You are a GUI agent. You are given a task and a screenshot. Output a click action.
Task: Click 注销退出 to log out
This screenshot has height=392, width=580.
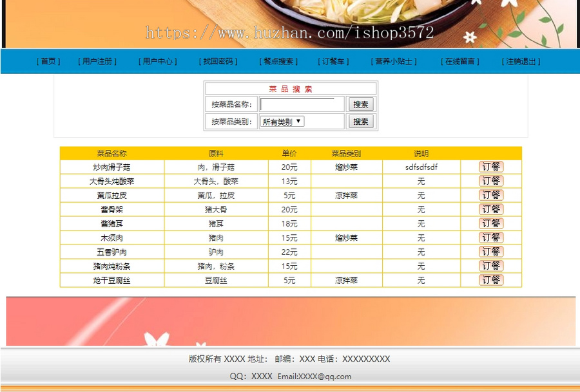pos(521,61)
